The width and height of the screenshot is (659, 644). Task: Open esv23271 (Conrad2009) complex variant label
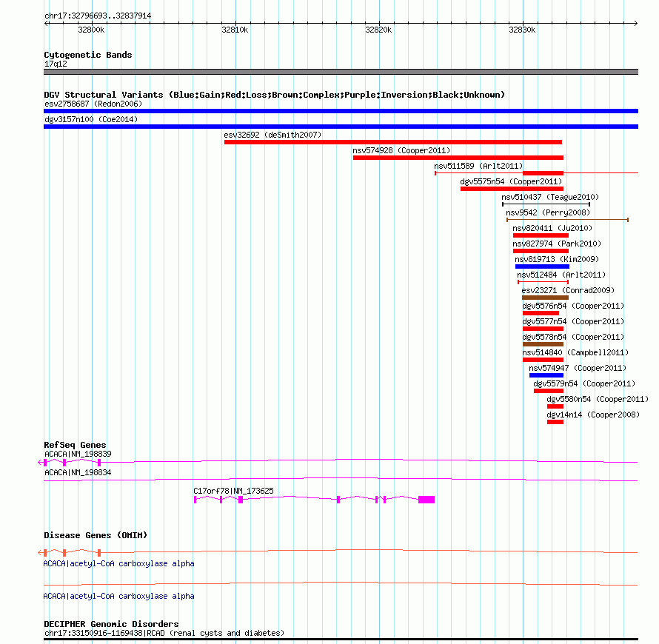click(568, 290)
